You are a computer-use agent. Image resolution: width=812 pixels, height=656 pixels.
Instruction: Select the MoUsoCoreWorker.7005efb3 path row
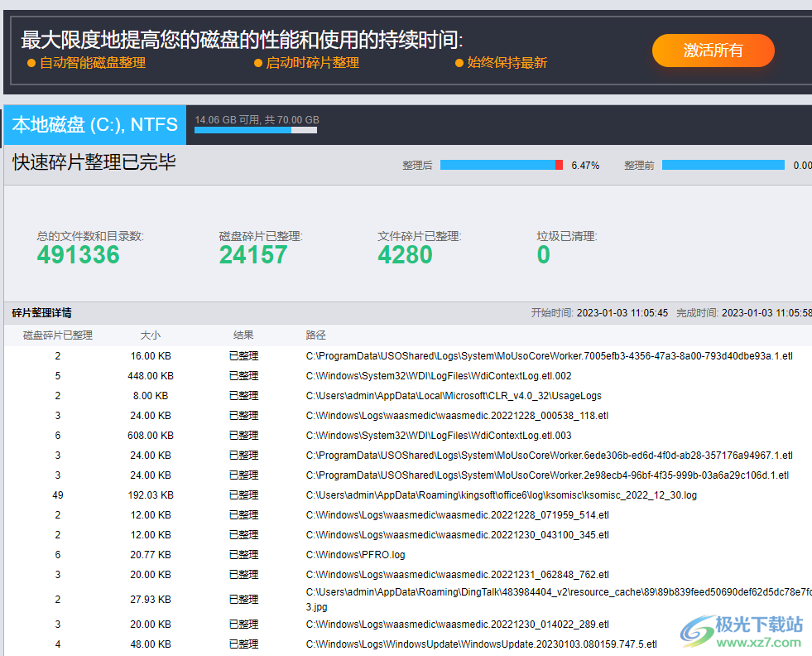(408, 356)
